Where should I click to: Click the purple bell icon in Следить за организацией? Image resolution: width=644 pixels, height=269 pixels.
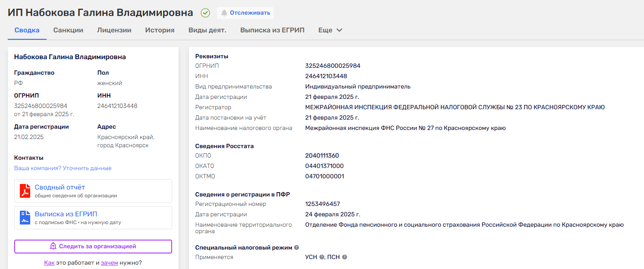(x=53, y=247)
